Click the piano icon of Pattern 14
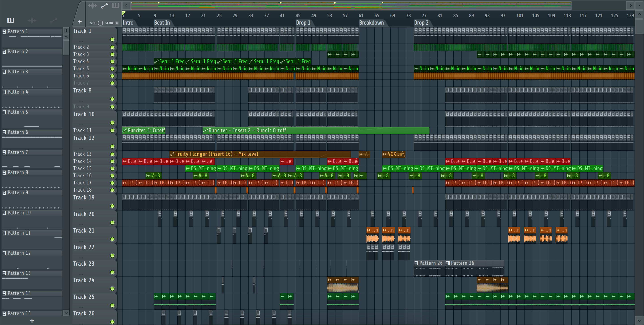This screenshot has height=325, width=644. coord(4,293)
